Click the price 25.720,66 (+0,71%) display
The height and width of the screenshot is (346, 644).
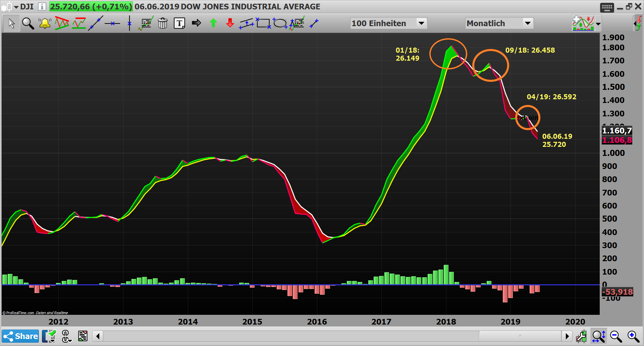point(91,6)
